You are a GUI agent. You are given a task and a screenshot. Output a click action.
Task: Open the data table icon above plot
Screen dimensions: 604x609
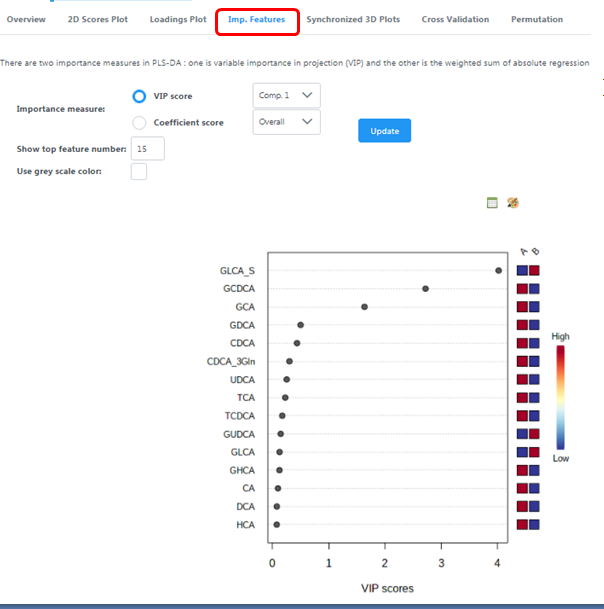pyautogui.click(x=492, y=203)
